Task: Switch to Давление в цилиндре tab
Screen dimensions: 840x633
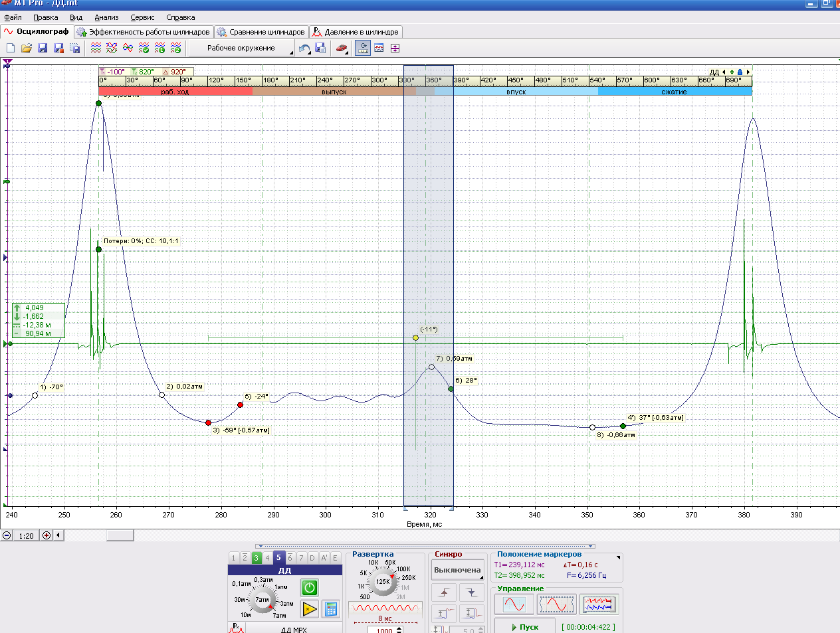Action: pos(356,32)
